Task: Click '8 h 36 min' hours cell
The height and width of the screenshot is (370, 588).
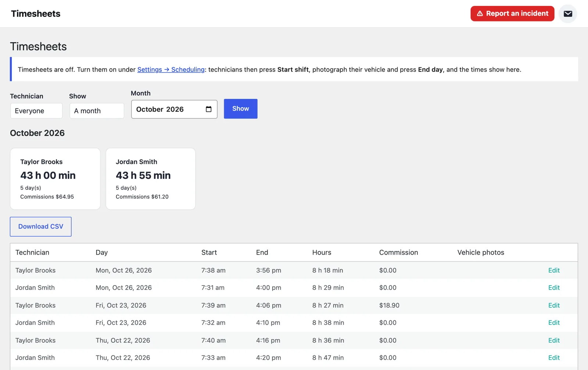Action: (328, 340)
